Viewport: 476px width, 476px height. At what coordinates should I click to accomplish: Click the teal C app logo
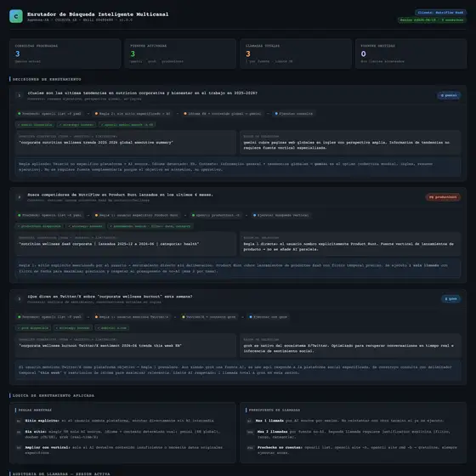pos(16,16)
